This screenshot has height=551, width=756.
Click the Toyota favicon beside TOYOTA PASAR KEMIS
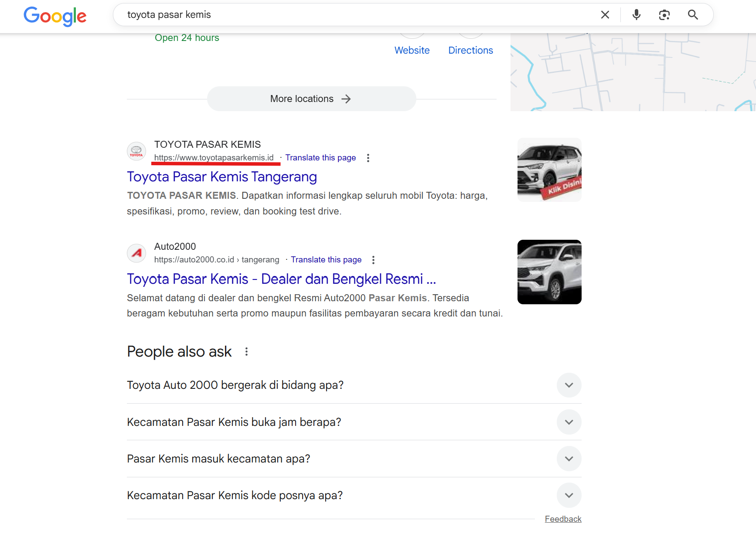pyautogui.click(x=136, y=151)
